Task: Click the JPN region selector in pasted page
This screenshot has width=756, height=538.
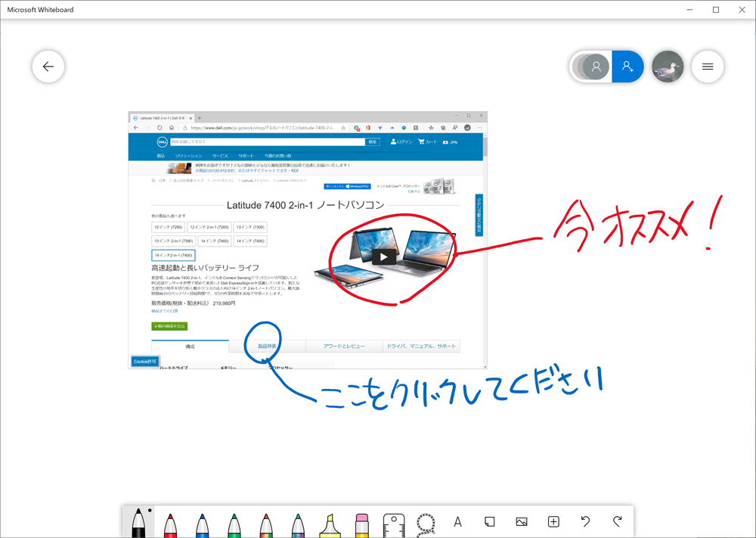Action: (x=451, y=142)
